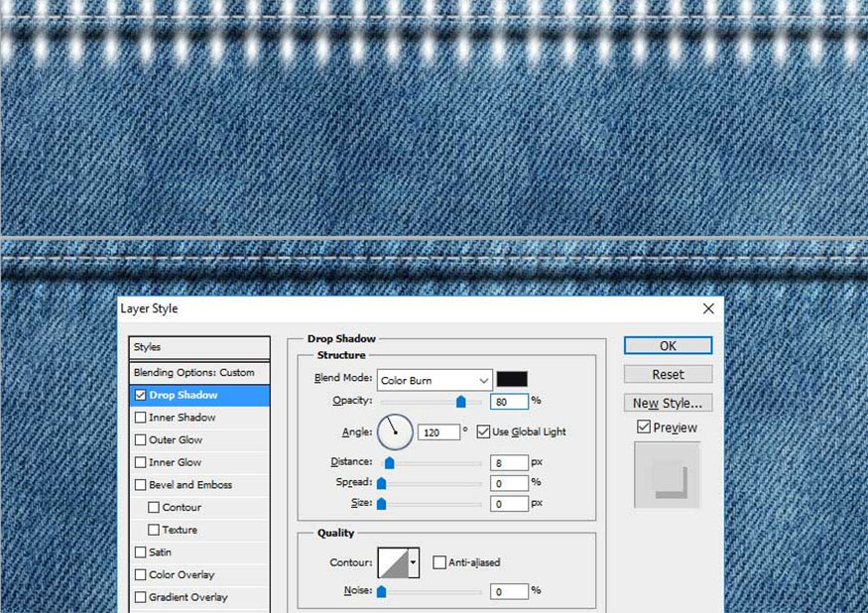Toggle Use Global Light checkbox
Image resolution: width=868 pixels, height=613 pixels.
pyautogui.click(x=483, y=431)
